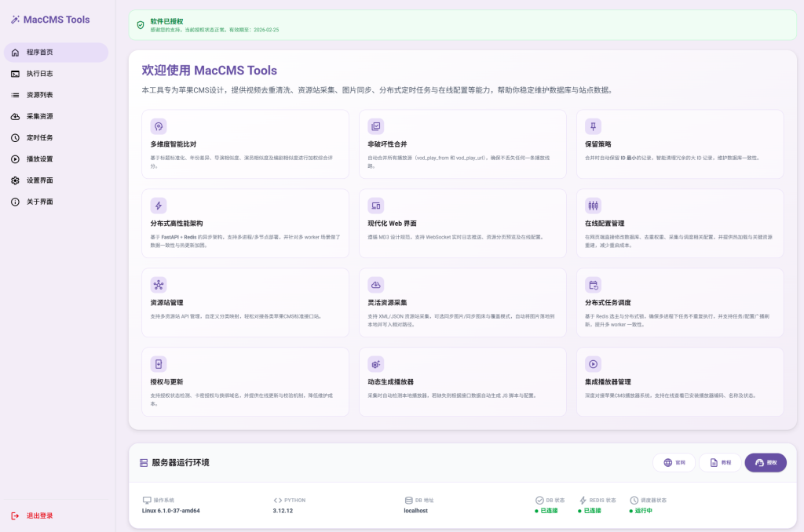Click the 现代化 Web 界面 devices icon

click(376, 206)
